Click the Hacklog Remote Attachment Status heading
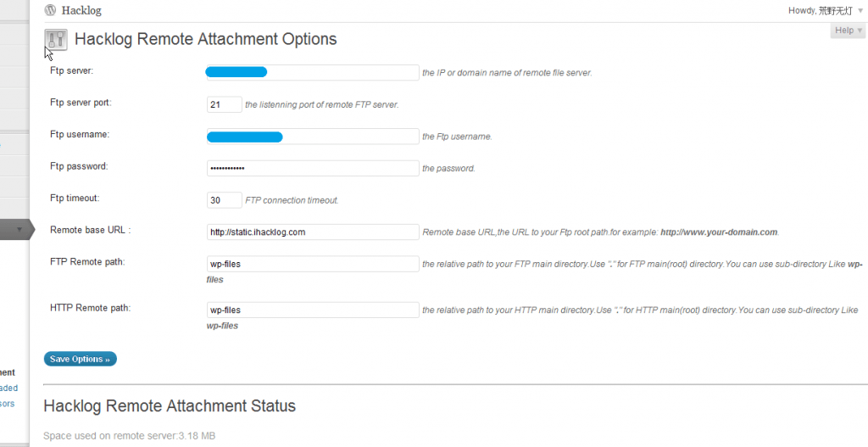 coord(170,406)
